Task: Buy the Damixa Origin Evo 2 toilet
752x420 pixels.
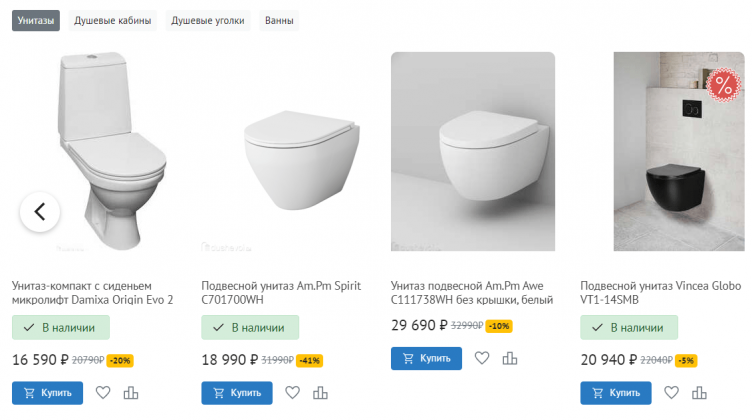Action: click(47, 393)
